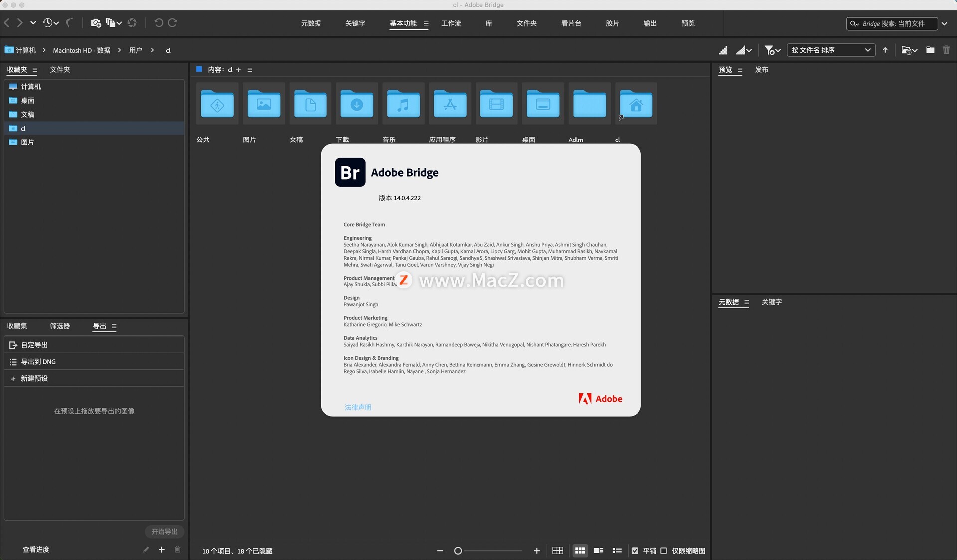Click the thumbnail quality icon
Screen dimensions: 957x560
pyautogui.click(x=723, y=50)
